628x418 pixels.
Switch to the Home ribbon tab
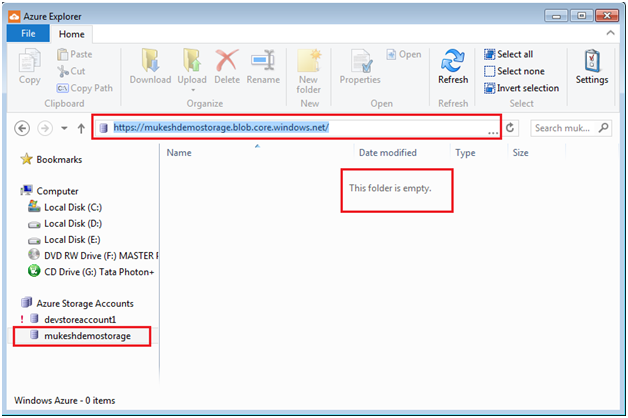[x=72, y=34]
